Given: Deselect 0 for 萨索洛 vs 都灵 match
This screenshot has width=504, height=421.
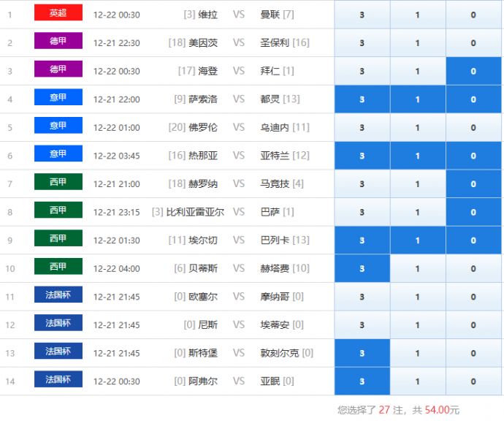Looking at the screenshot, I should click(473, 99).
